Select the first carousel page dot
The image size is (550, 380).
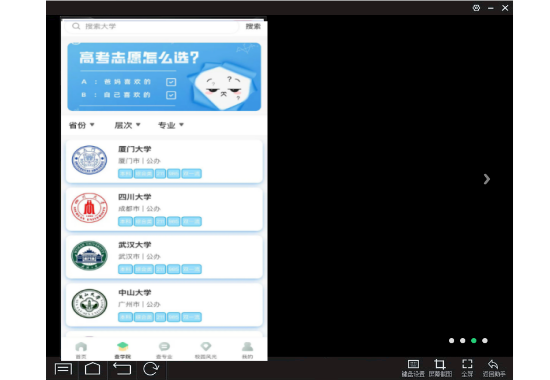[x=451, y=340]
